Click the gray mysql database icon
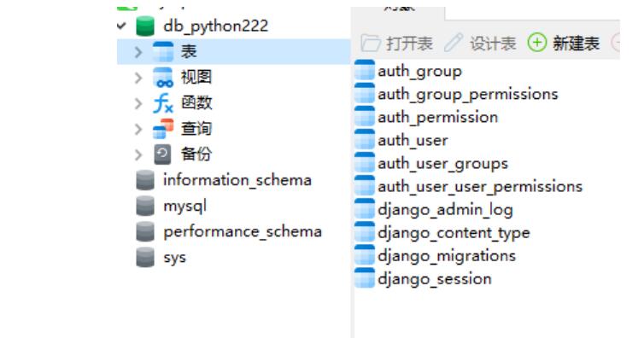Image resolution: width=644 pixels, height=338 pixels. (x=145, y=206)
